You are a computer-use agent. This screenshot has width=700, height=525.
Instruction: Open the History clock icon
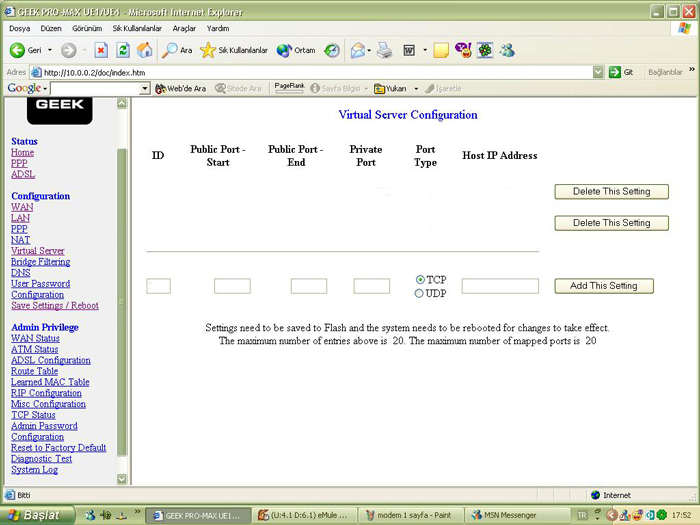332,50
